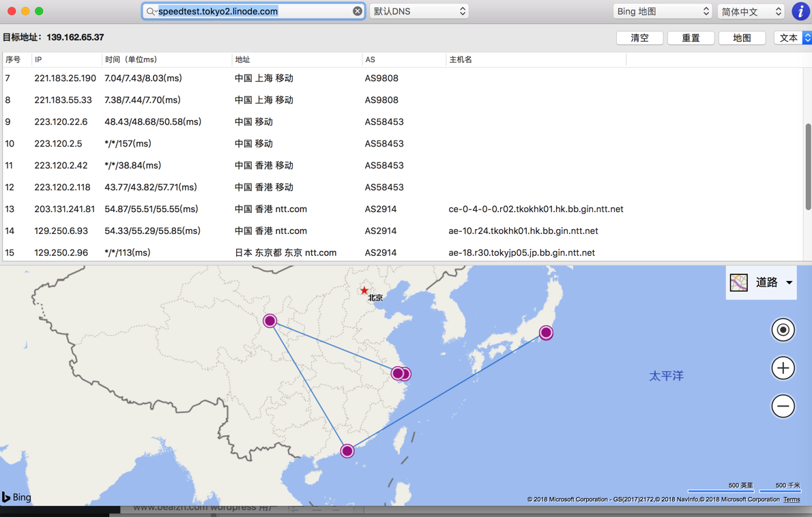Click the 重置 button

click(x=691, y=38)
